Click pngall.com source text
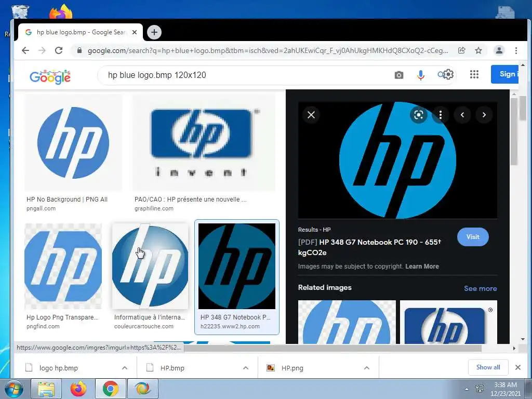 (x=41, y=209)
